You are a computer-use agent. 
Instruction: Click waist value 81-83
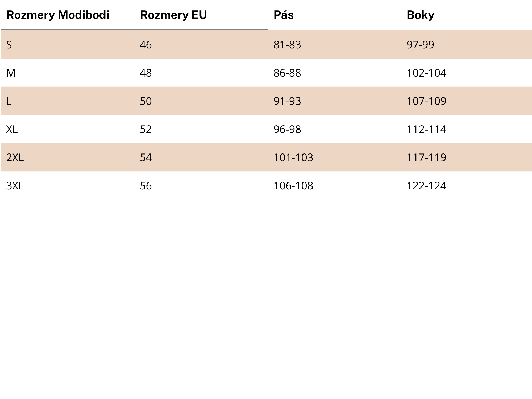point(287,45)
